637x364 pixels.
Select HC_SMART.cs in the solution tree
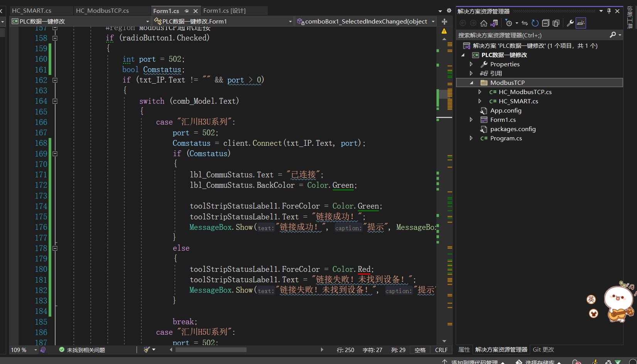click(x=518, y=101)
